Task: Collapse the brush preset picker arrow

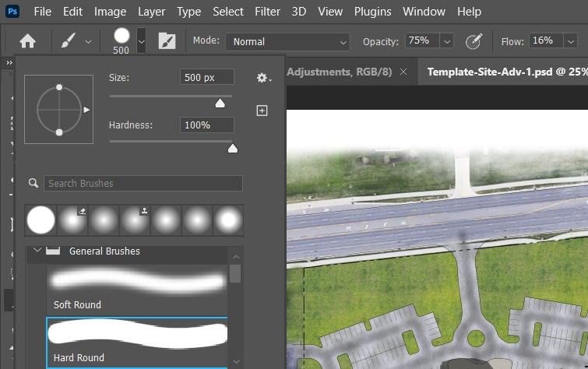Action: click(141, 41)
